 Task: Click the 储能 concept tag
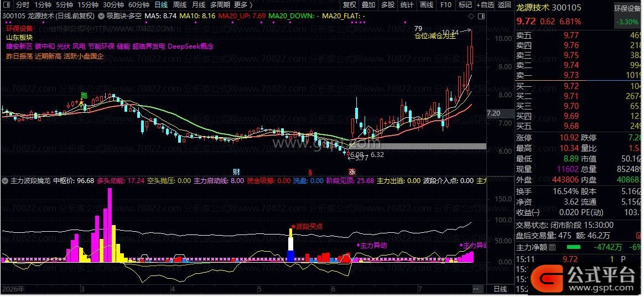coord(123,47)
